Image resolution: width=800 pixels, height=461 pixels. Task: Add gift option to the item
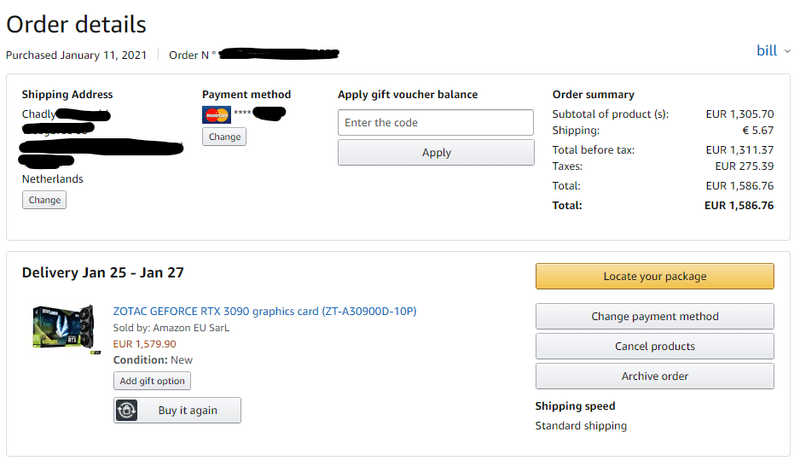152,381
